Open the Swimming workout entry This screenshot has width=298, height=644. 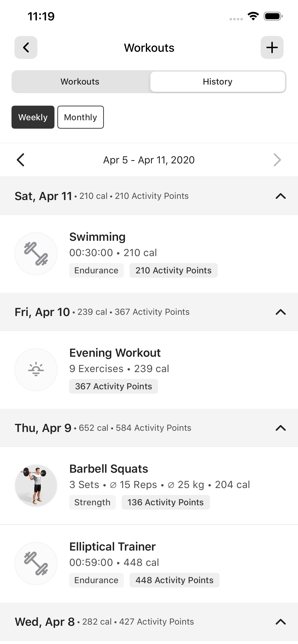coord(149,254)
